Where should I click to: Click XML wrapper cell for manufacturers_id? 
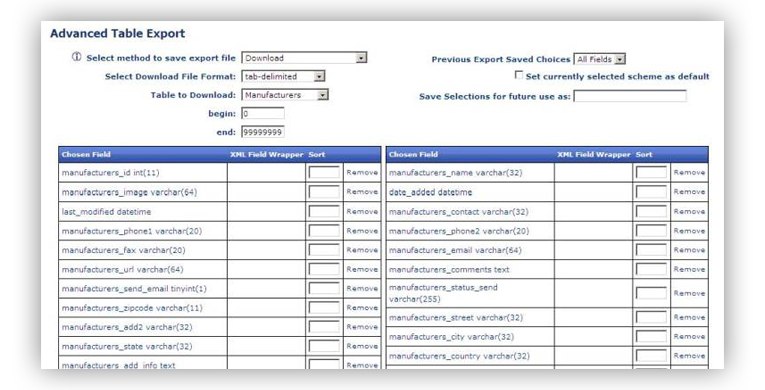(x=266, y=172)
